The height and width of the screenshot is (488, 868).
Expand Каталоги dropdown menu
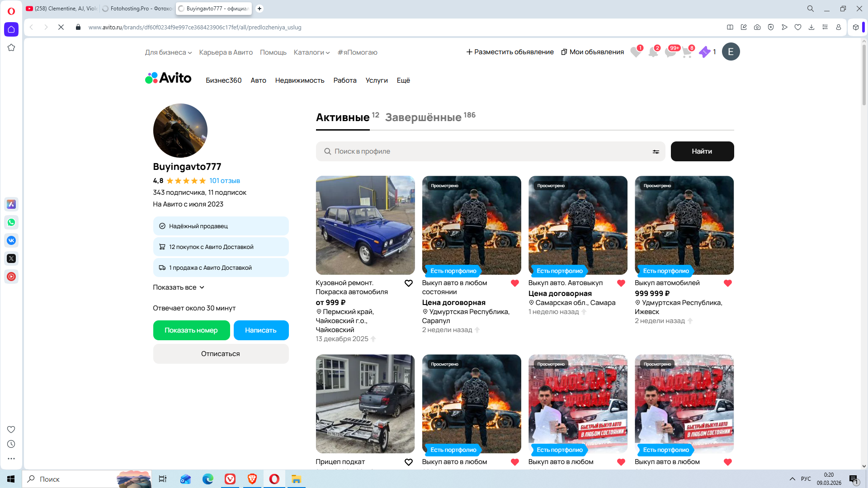[x=311, y=52]
